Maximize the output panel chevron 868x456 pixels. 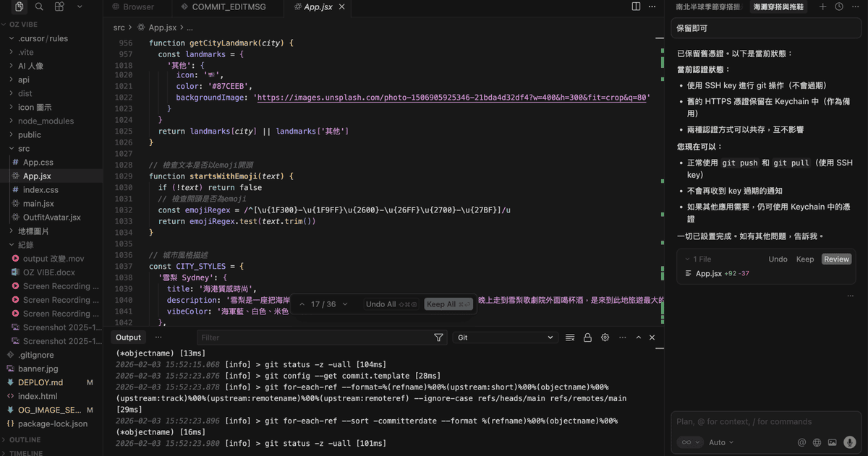click(639, 337)
